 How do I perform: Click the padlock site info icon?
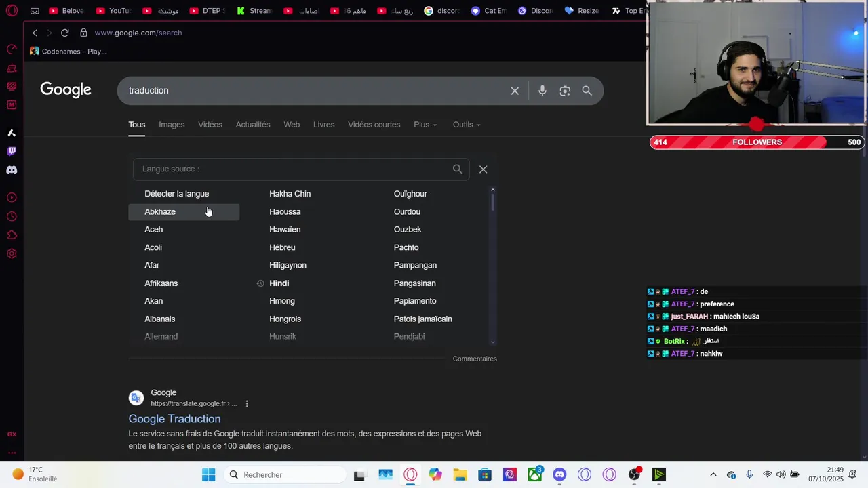coord(83,33)
